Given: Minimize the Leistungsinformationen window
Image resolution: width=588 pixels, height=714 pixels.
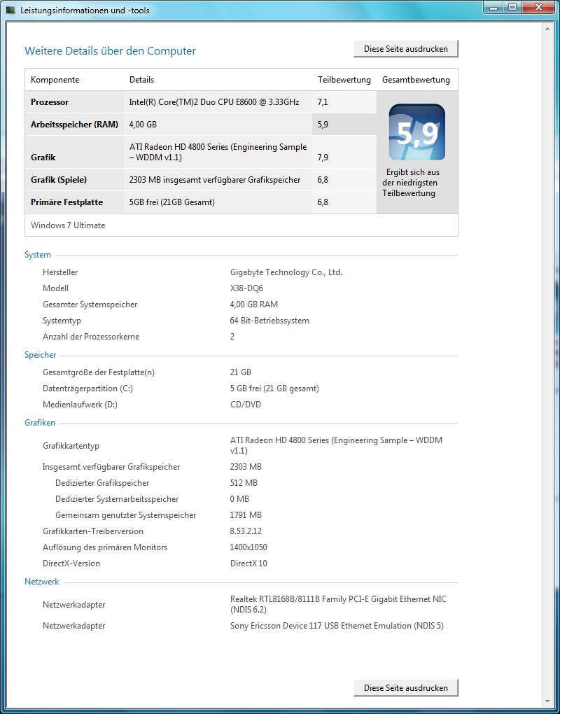Looking at the screenshot, I should click(493, 7).
